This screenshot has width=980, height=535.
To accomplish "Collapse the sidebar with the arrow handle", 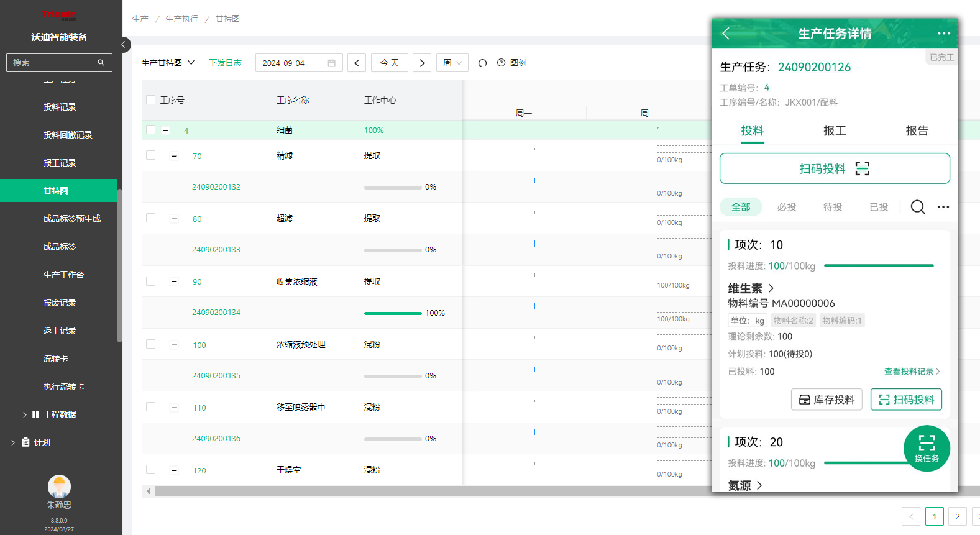I will click(124, 45).
